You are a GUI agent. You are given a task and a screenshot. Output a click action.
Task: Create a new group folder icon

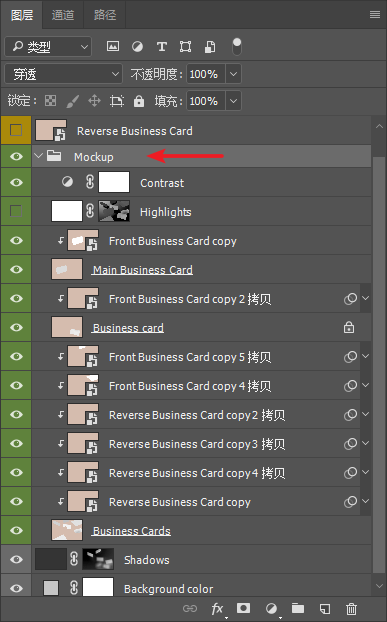(298, 608)
